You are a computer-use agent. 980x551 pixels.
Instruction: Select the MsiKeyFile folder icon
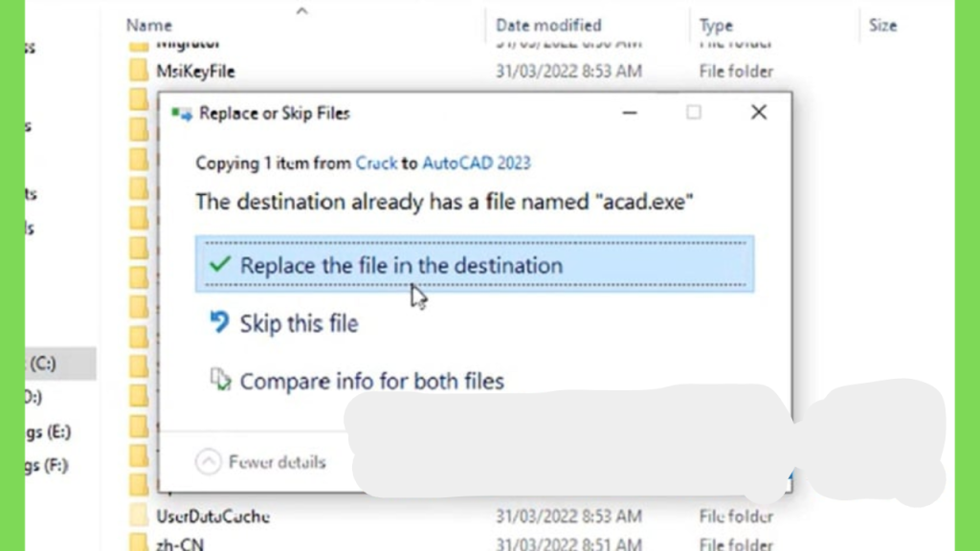coord(139,71)
